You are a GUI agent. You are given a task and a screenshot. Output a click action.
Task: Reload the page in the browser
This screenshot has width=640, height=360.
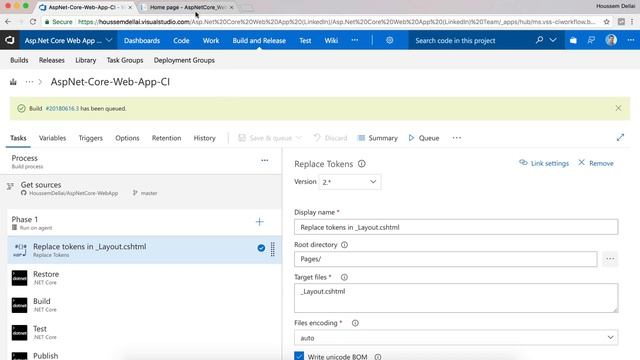tap(33, 22)
